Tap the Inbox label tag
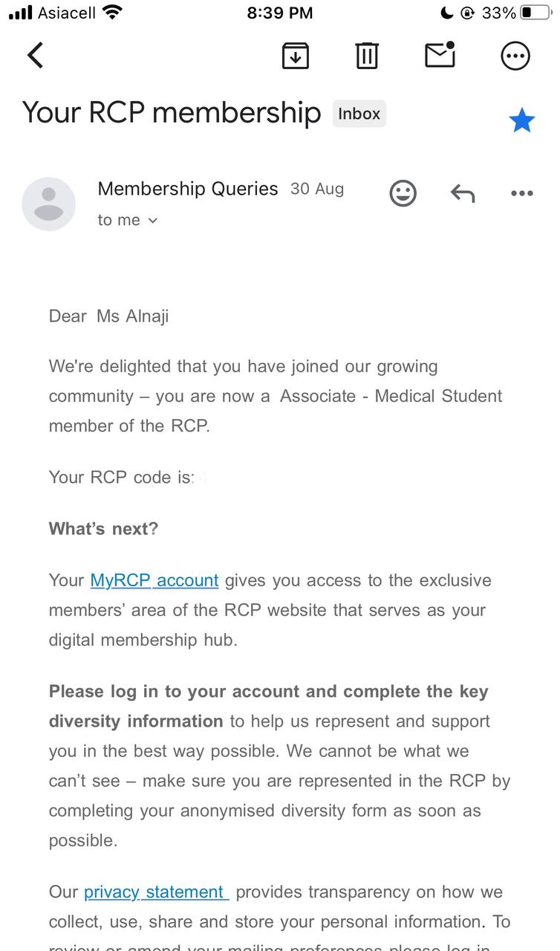 coord(359,114)
